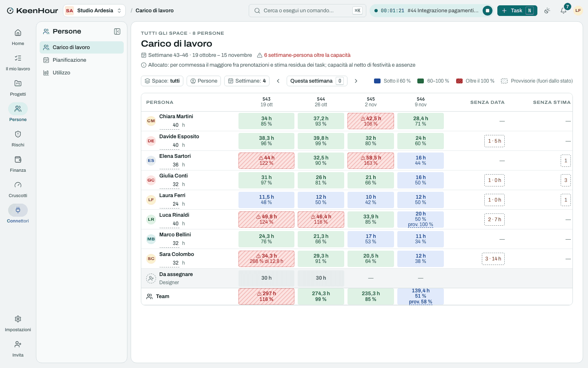
Task: Open the Space: tutti filter
Action: pos(162,81)
